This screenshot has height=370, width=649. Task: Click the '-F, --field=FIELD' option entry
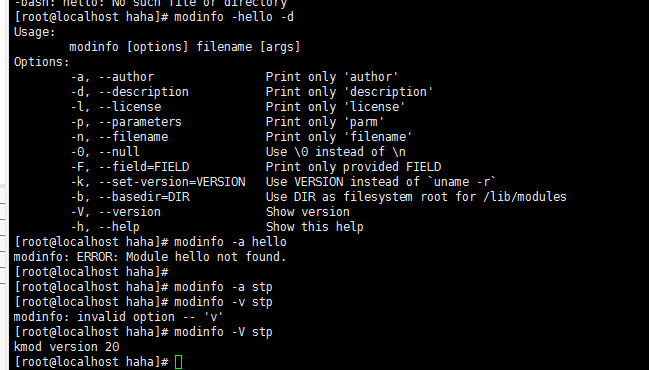pyautogui.click(x=130, y=167)
